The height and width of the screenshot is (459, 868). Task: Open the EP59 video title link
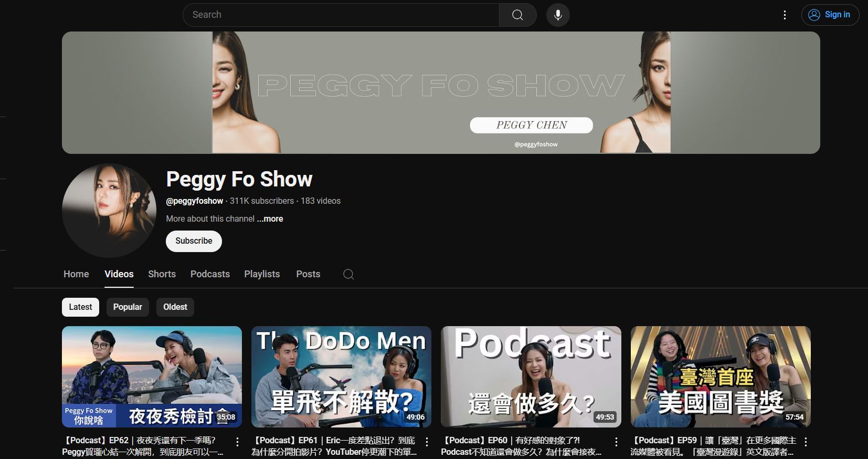(714, 446)
